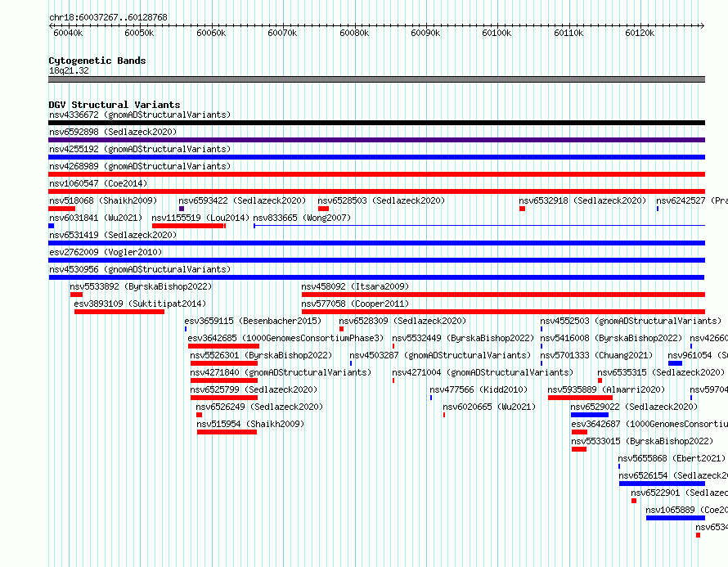The image size is (728, 567).
Task: Click the blue nsv961054 variant bar
Action: [675, 363]
